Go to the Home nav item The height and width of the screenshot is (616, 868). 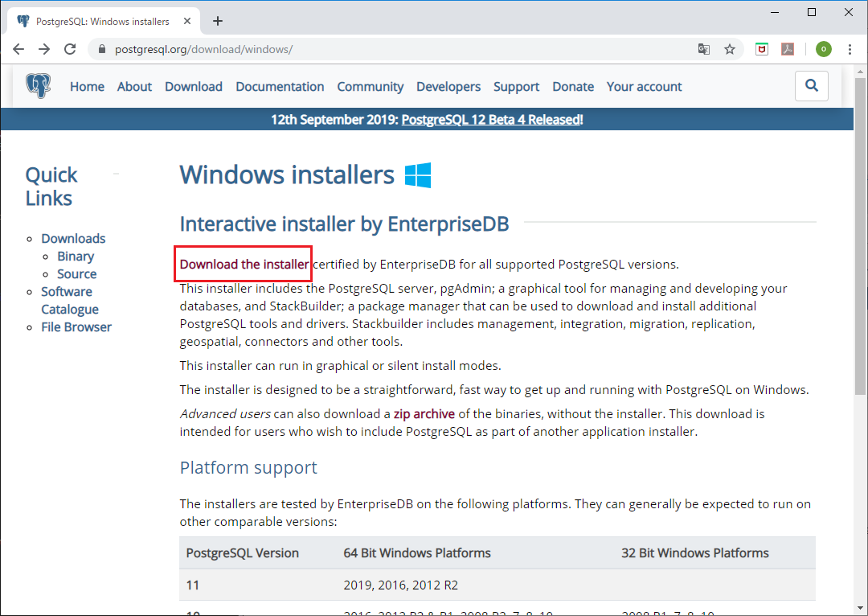pyautogui.click(x=87, y=86)
